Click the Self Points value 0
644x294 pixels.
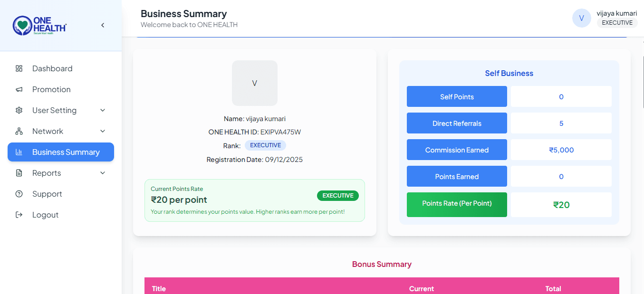(561, 96)
